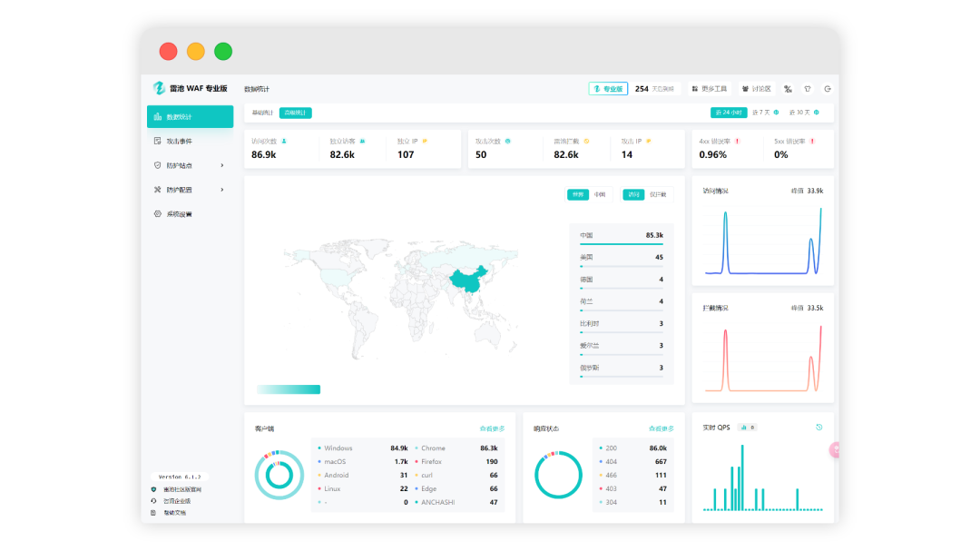Select the 近 30 天 time range
This screenshot has width=980, height=551.
click(x=799, y=113)
